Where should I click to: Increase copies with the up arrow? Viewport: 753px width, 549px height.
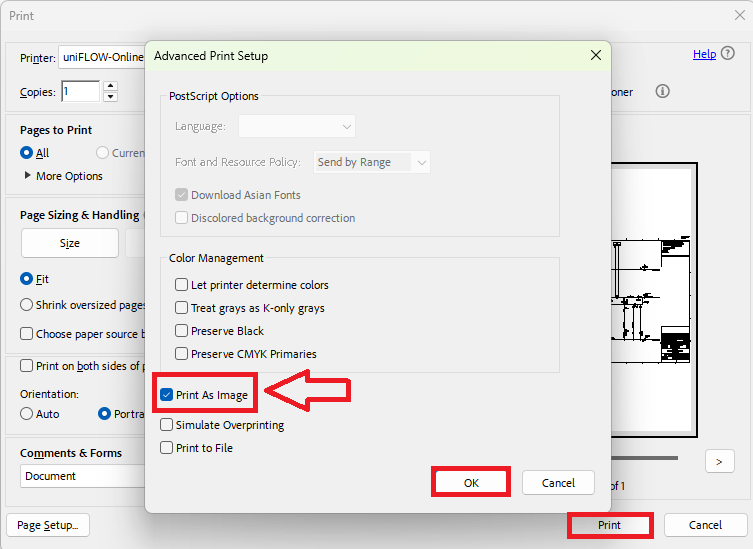(110, 86)
